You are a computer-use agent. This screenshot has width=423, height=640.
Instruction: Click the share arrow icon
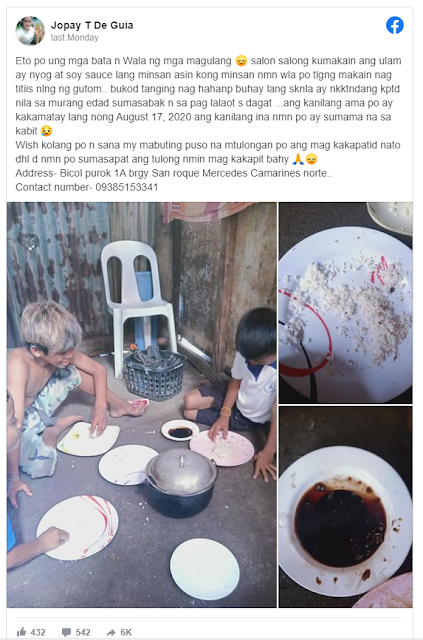coord(111,632)
